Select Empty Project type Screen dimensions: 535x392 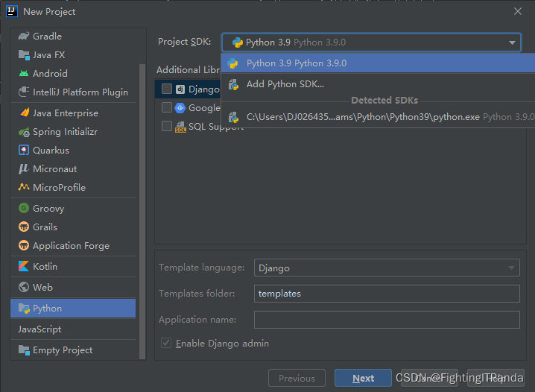coord(73,350)
